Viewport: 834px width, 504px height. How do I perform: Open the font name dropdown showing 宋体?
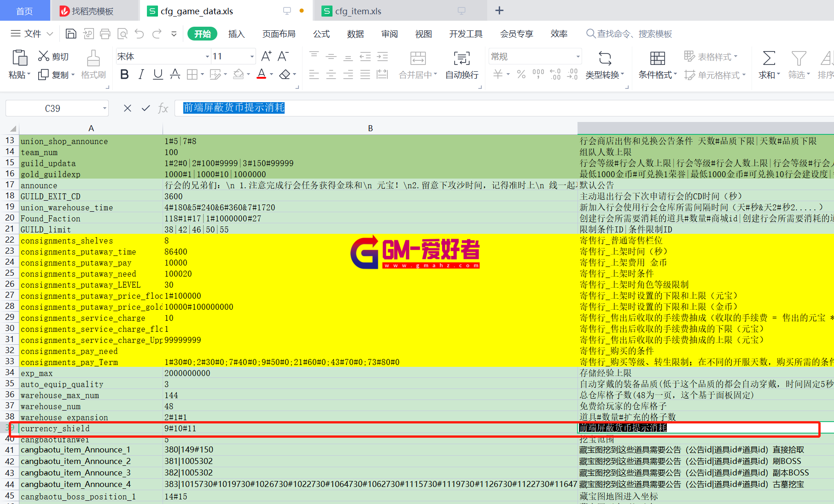click(207, 57)
